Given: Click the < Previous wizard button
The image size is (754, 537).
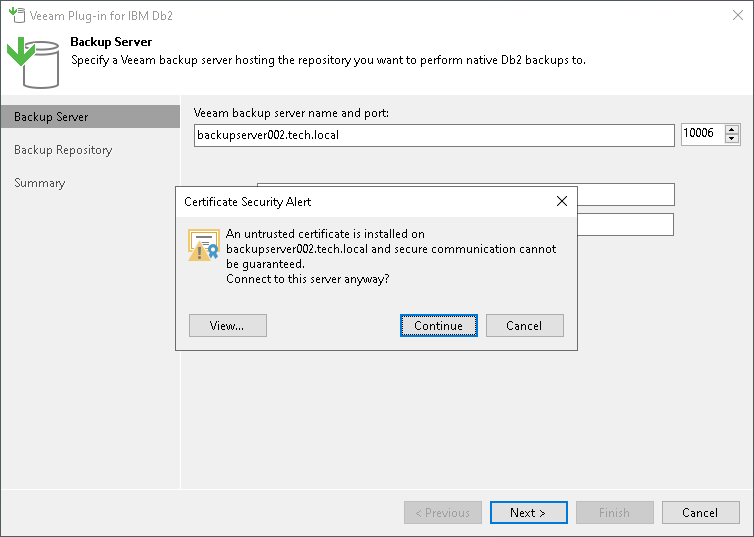Looking at the screenshot, I should point(443,512).
